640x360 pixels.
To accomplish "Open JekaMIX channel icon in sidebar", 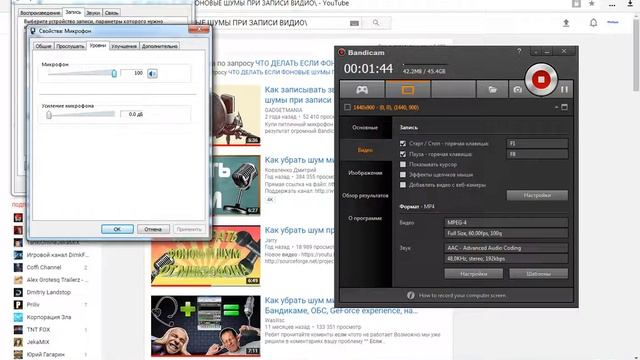I will [18, 342].
